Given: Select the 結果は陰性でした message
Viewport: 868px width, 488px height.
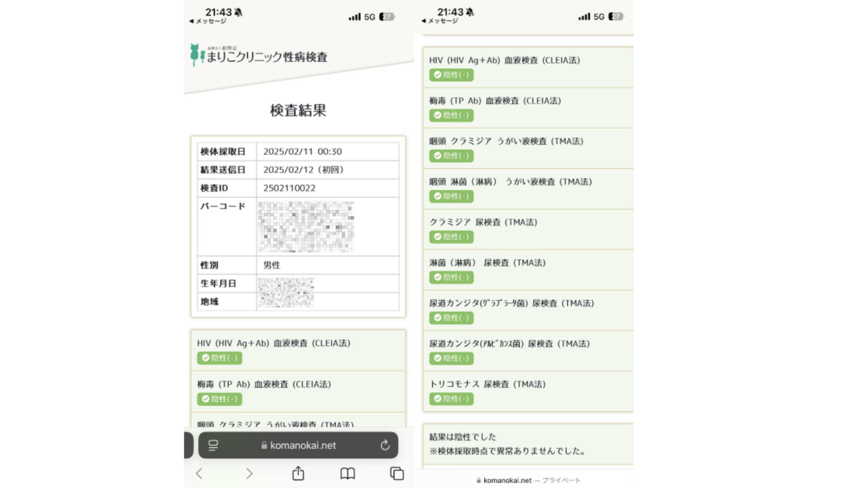Looking at the screenshot, I should tap(463, 436).
